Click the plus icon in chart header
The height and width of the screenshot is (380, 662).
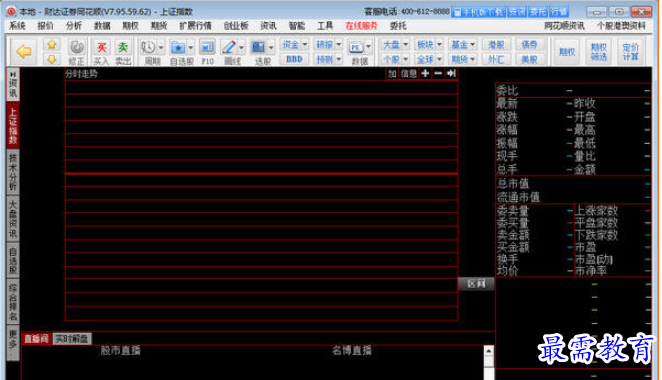point(425,73)
